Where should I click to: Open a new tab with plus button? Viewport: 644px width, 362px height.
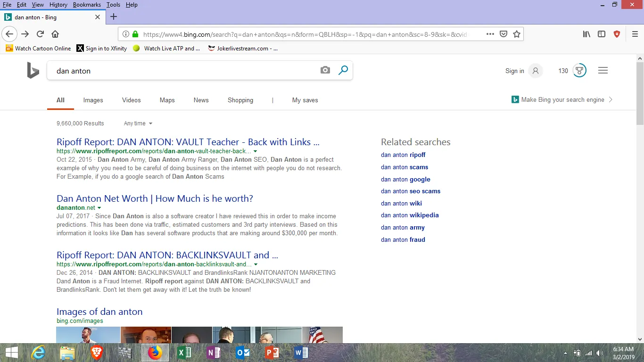pyautogui.click(x=113, y=17)
